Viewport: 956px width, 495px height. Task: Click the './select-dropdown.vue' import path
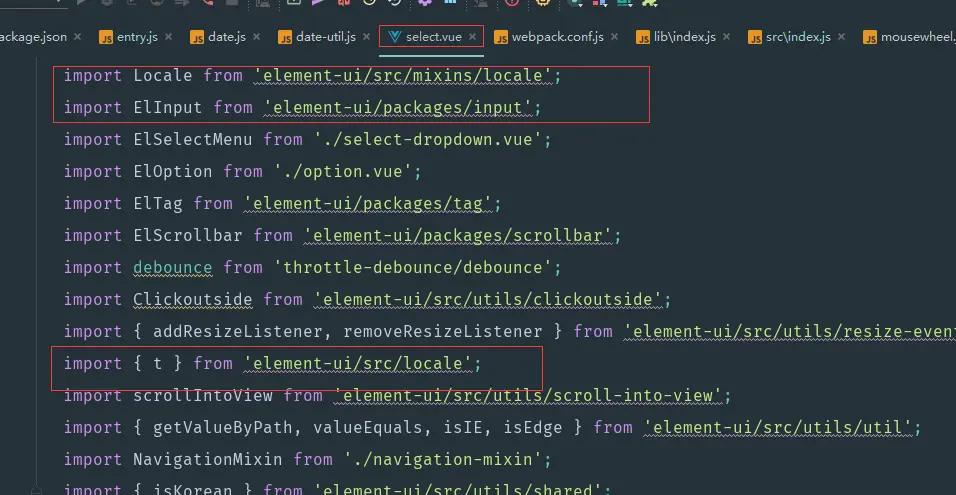427,140
